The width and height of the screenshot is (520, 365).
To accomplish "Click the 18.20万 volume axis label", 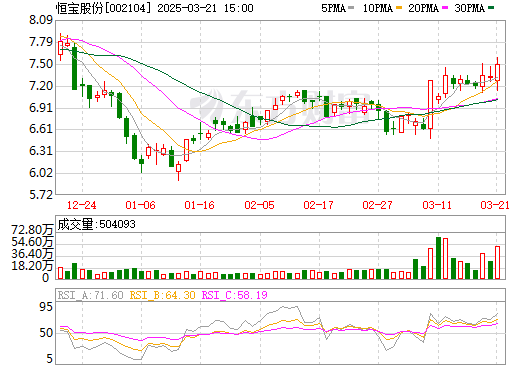I will [x=32, y=266].
